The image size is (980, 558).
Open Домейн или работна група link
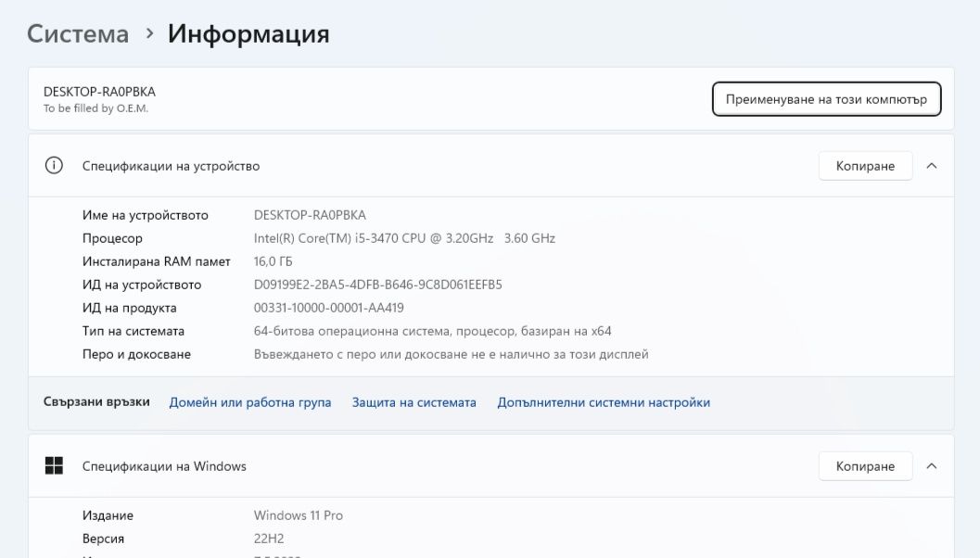pos(250,402)
